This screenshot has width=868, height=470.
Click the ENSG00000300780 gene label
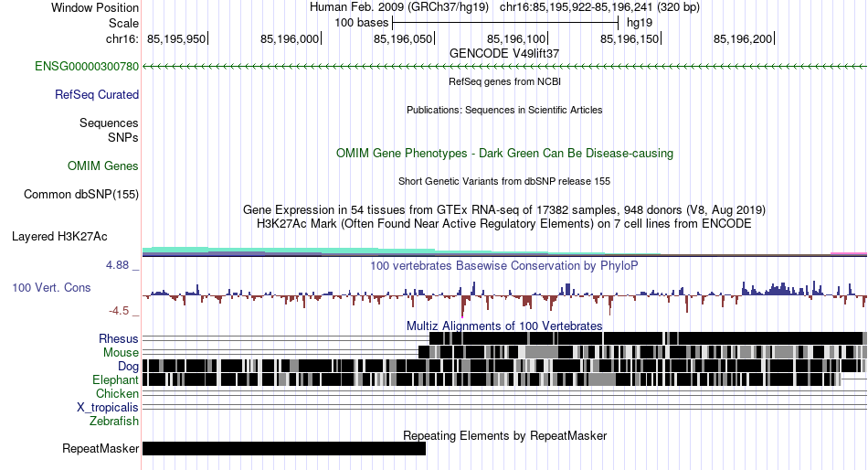coord(87,67)
